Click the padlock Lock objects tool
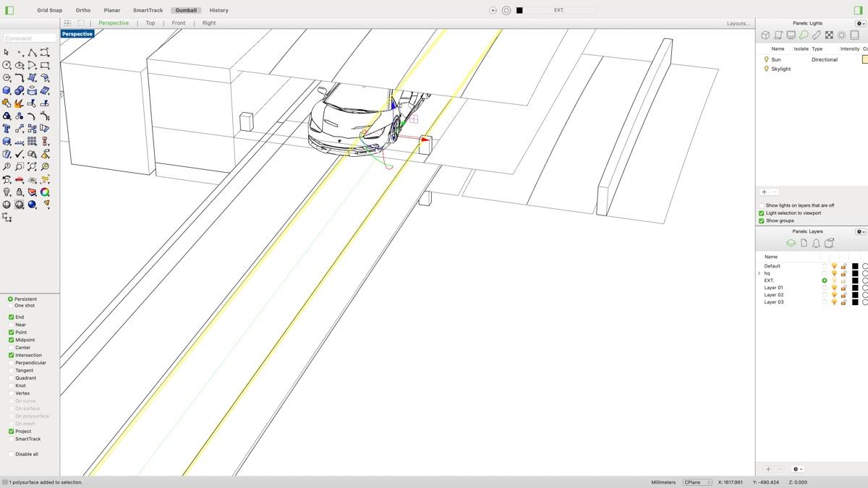868x488 pixels. click(x=20, y=192)
